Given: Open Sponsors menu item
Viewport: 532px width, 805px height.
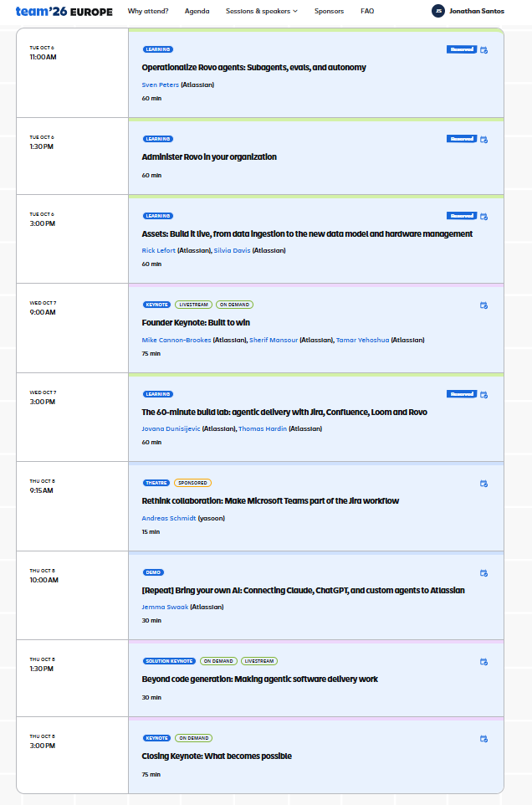Looking at the screenshot, I should 329,11.
